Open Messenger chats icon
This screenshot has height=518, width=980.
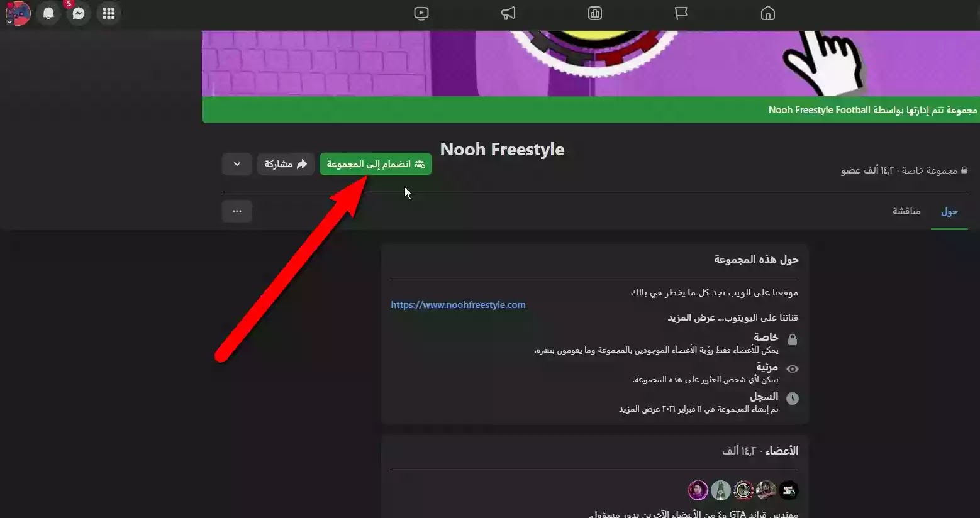[79, 13]
